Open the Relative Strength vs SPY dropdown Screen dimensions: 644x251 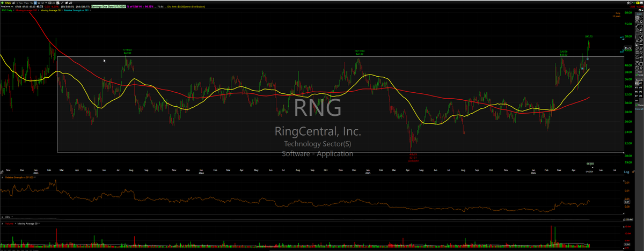90,10
